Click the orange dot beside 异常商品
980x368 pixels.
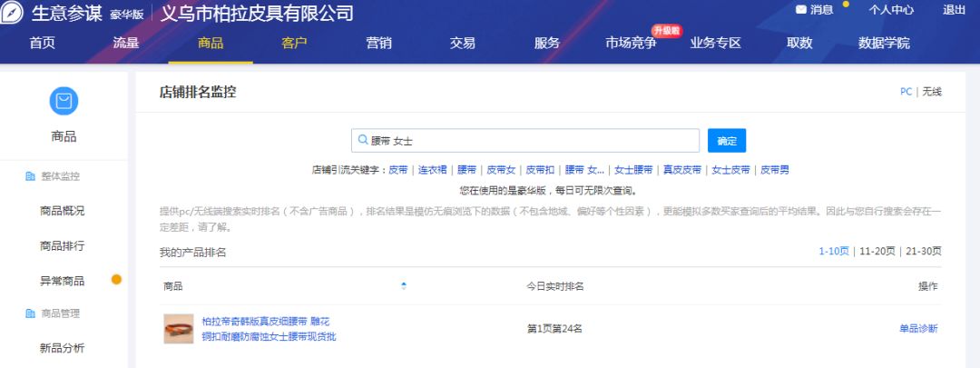[116, 280]
